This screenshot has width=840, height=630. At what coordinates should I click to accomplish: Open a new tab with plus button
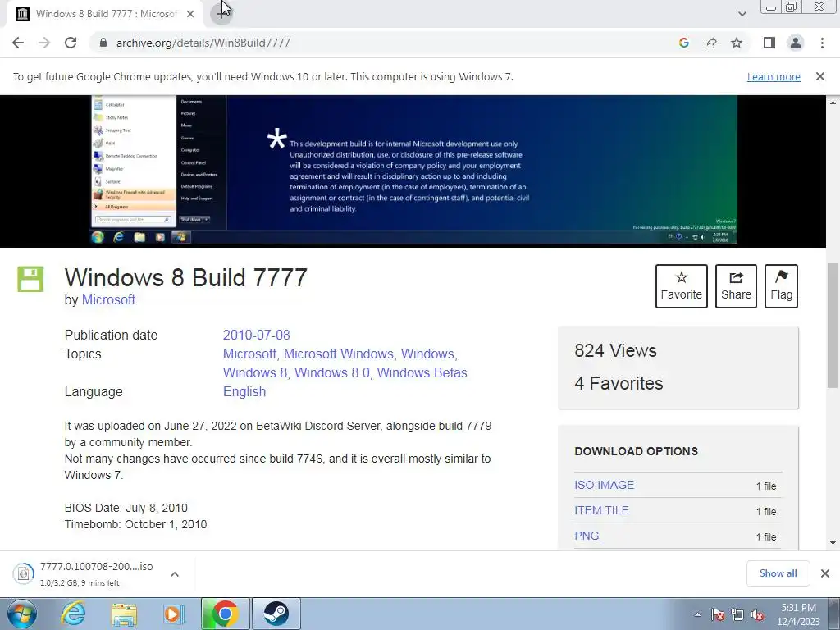tap(221, 14)
